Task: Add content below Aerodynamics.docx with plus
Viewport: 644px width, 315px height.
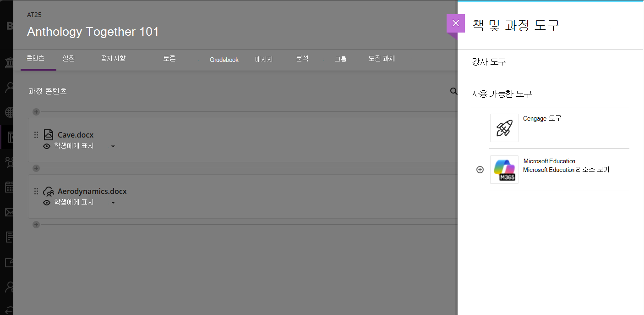Action: (36, 225)
